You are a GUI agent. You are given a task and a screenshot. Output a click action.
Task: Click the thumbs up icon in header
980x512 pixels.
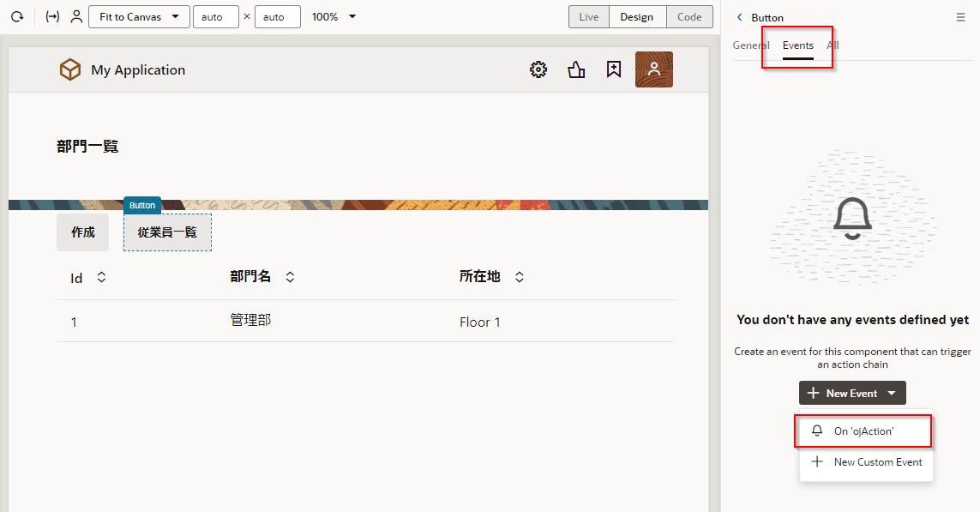576,70
